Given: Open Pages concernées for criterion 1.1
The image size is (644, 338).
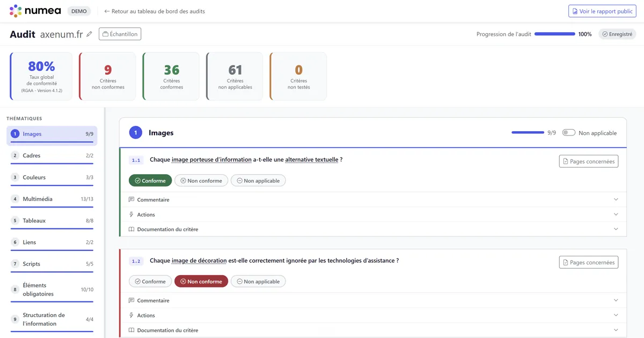Looking at the screenshot, I should pyautogui.click(x=589, y=161).
